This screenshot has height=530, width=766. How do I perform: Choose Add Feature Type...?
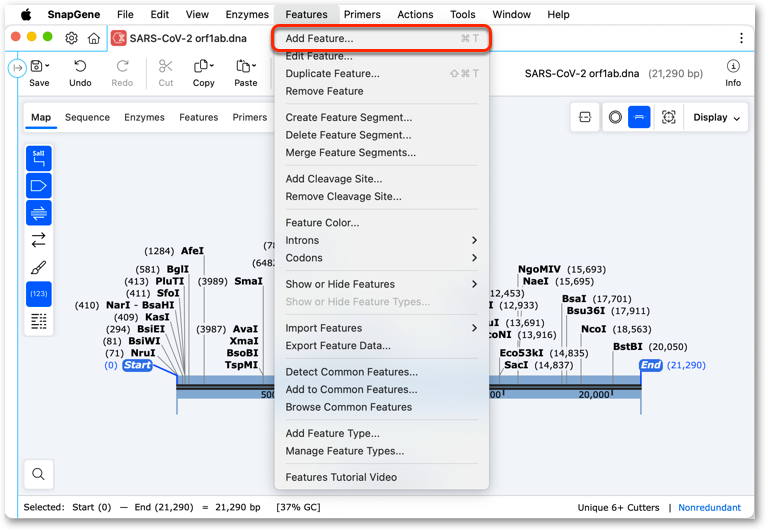coord(382,434)
